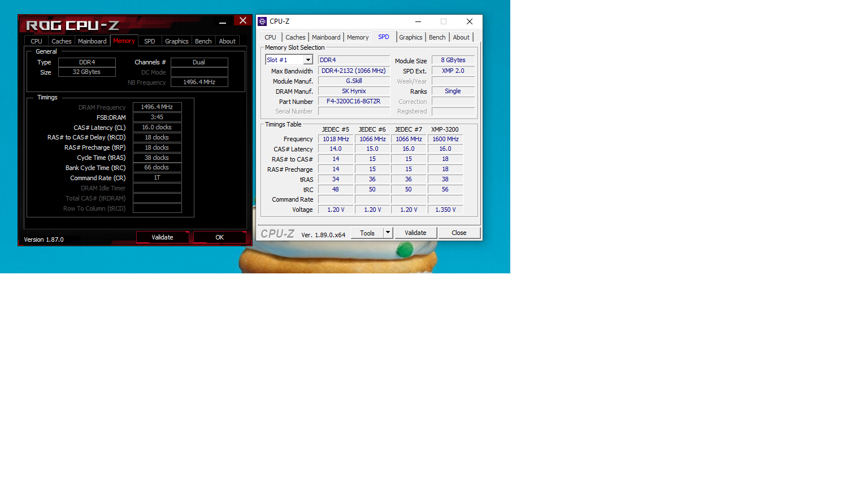Open Graphics tab in ROG CPU-Z

pyautogui.click(x=177, y=41)
